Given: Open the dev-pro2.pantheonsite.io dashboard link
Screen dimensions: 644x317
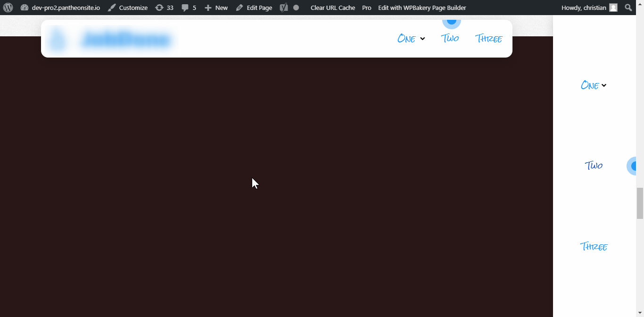Looking at the screenshot, I should (60, 8).
